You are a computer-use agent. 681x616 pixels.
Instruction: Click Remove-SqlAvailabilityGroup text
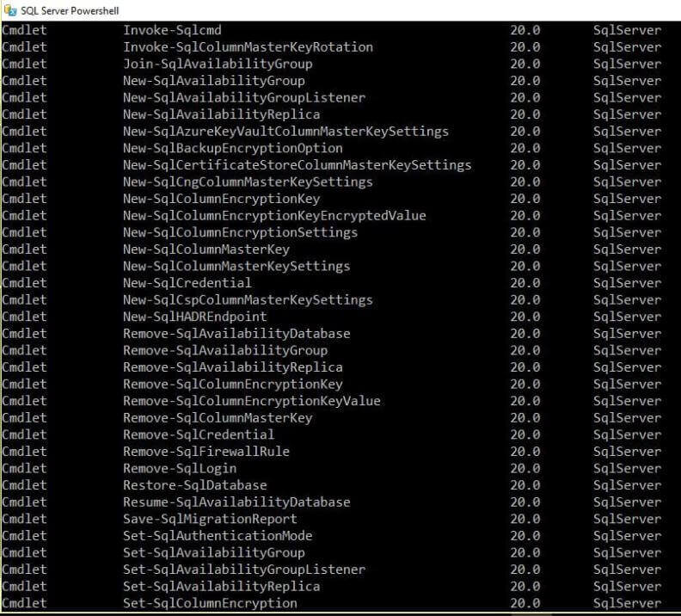click(225, 350)
